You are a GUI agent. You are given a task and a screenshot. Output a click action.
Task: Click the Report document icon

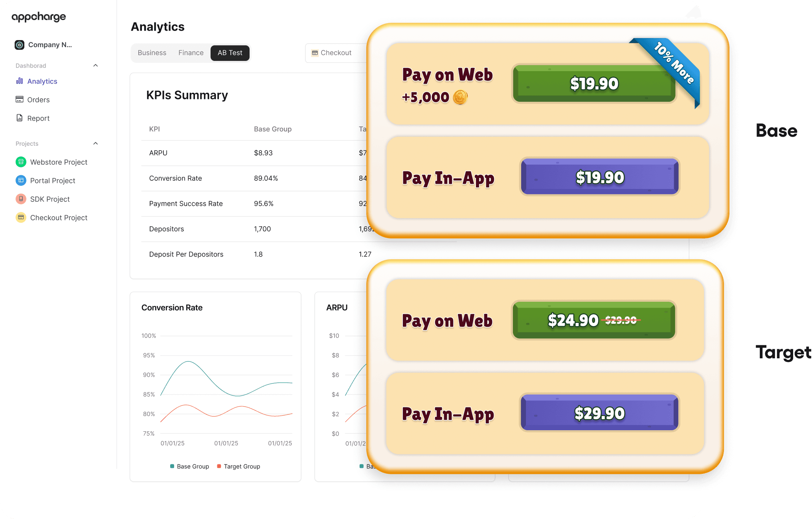coord(19,118)
